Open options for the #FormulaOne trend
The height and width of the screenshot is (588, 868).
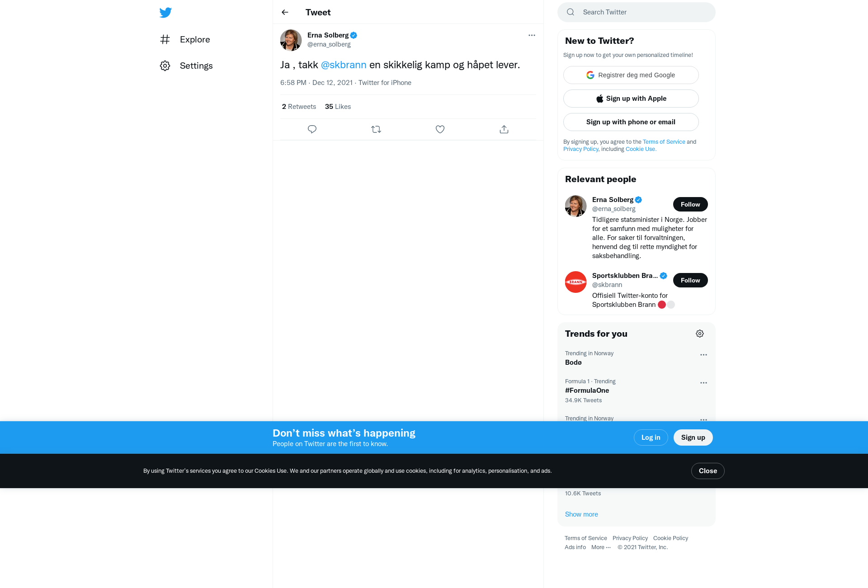coord(703,383)
